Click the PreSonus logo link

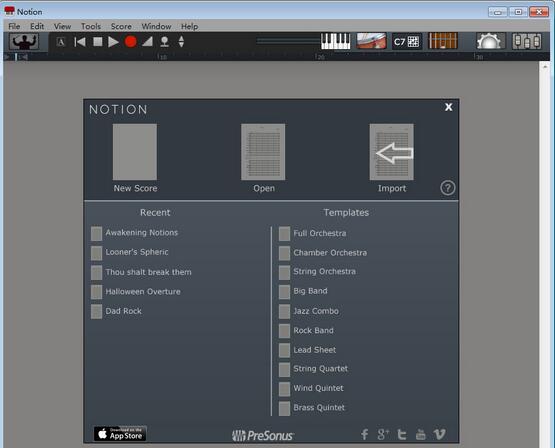[263, 436]
